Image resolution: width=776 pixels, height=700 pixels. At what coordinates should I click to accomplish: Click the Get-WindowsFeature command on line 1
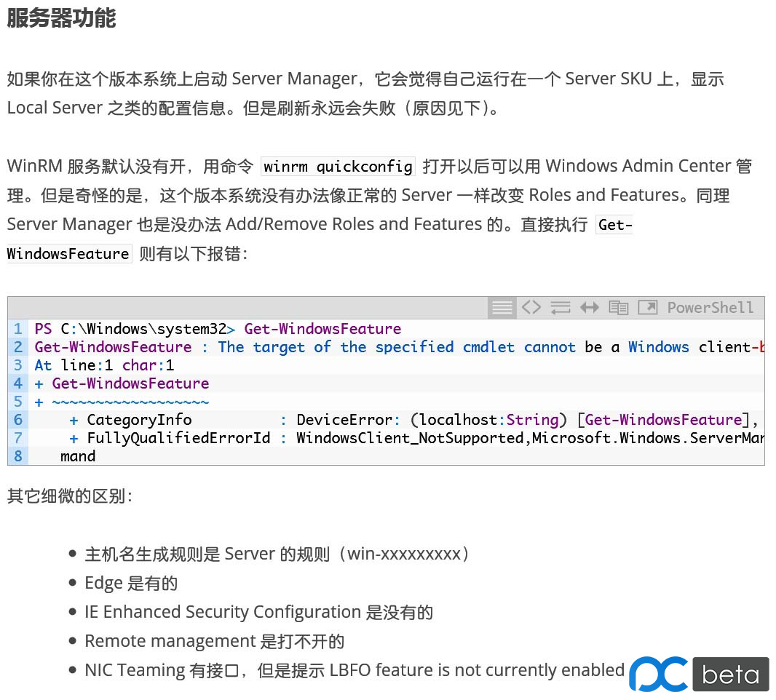coord(322,329)
